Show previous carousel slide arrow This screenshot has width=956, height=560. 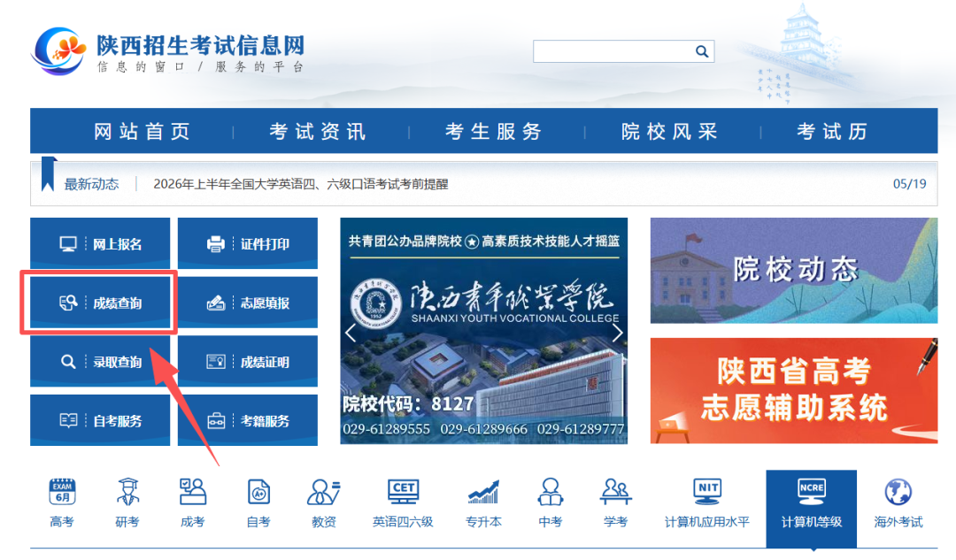351,333
